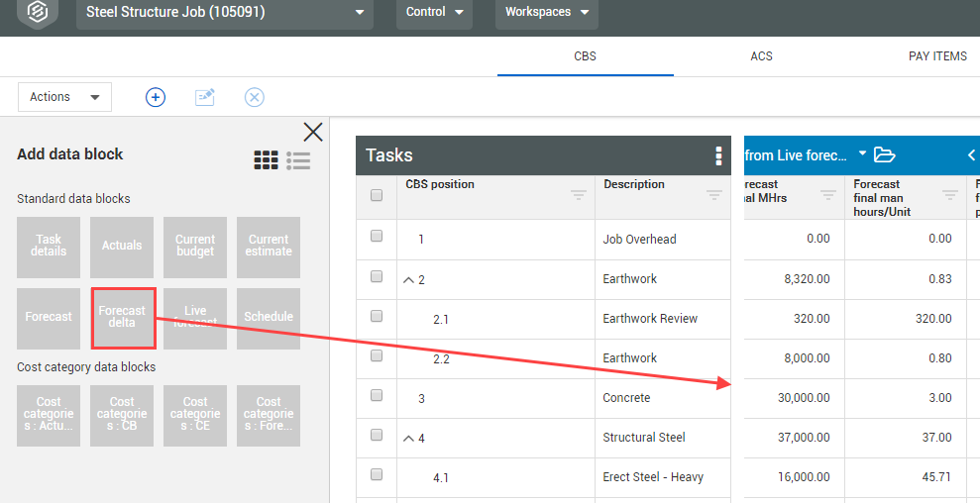Tick the checkbox for Job Overhead row

tap(377, 237)
